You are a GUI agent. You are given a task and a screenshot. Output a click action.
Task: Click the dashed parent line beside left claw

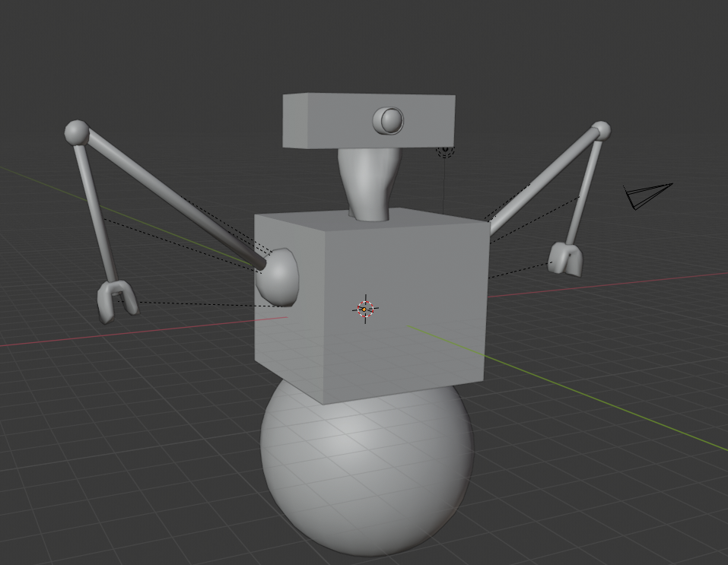tap(198, 304)
